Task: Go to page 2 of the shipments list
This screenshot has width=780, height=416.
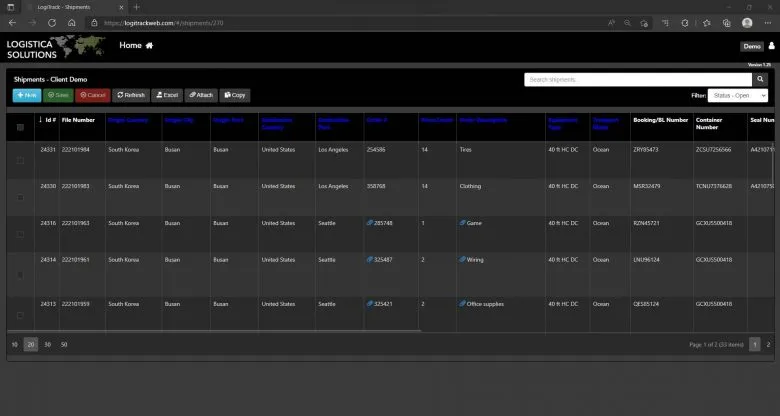Action: click(x=768, y=344)
